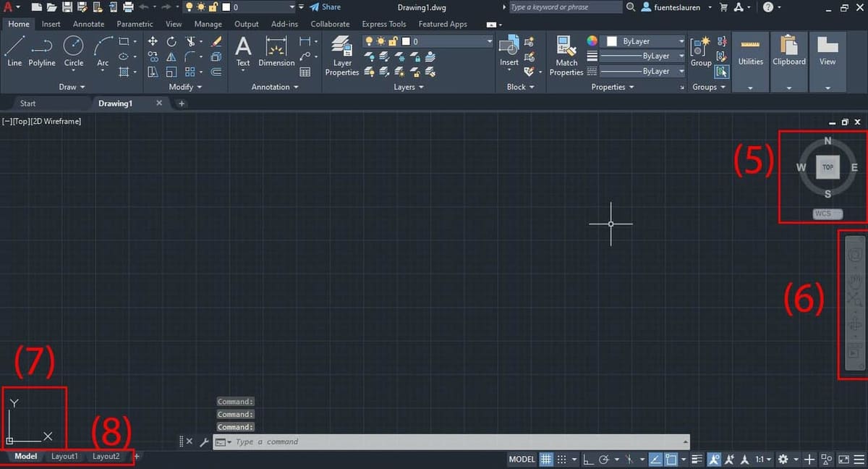Open new drawing tab with plus button
Screen dimensions: 868x469
point(182,103)
